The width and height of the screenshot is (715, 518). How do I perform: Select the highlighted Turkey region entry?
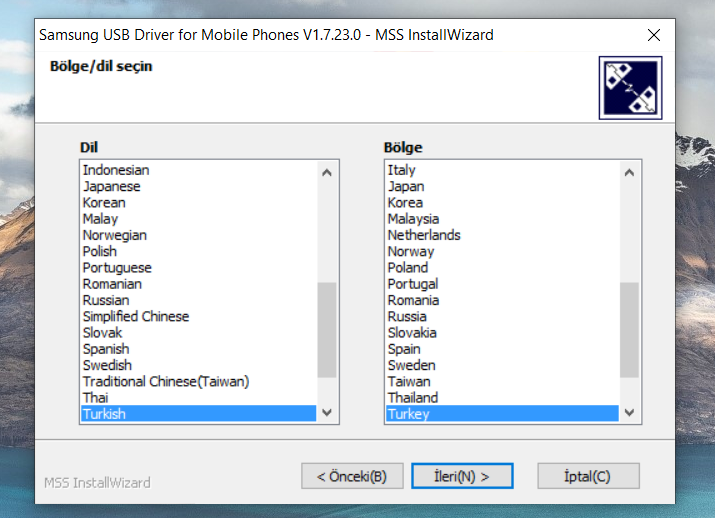point(503,414)
